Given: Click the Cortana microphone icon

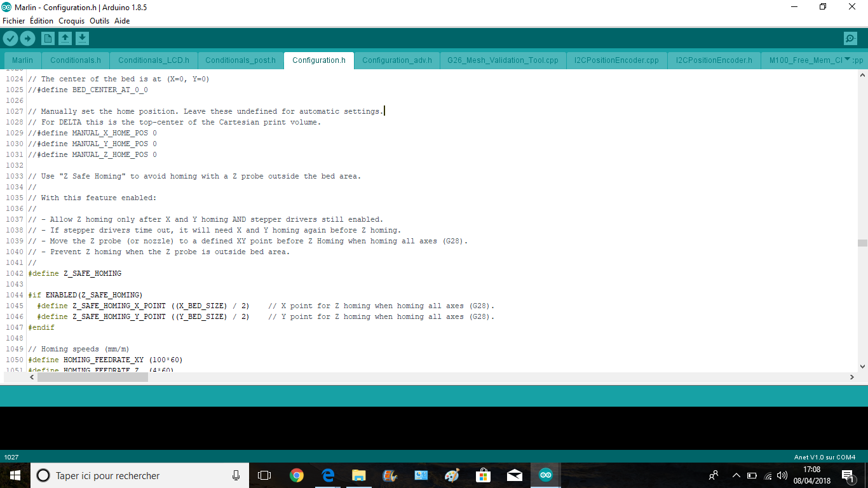Looking at the screenshot, I should (236, 475).
